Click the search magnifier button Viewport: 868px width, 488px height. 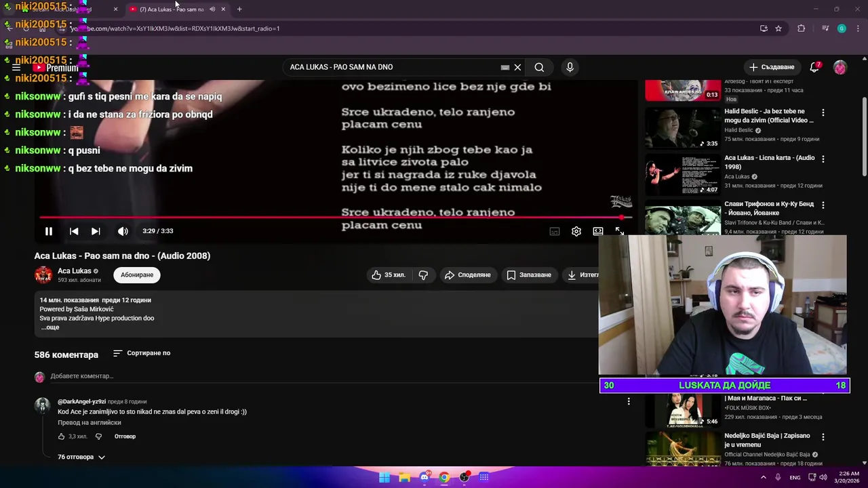point(539,67)
